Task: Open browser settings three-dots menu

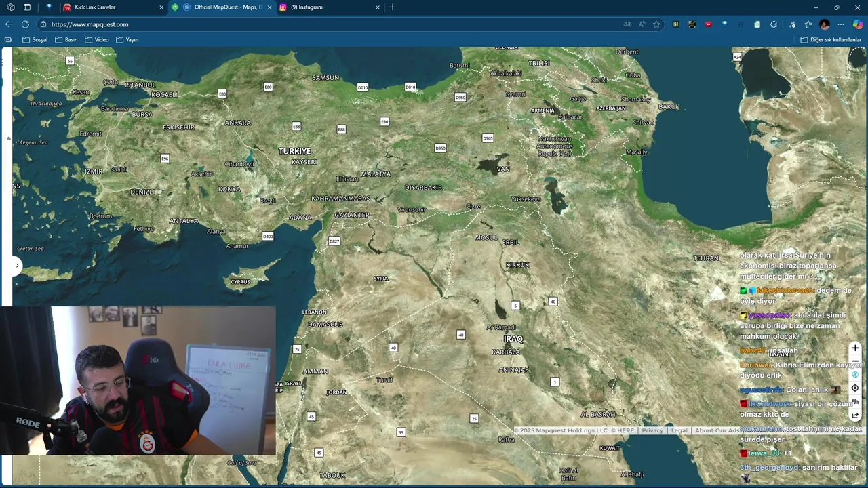Action: [841, 24]
